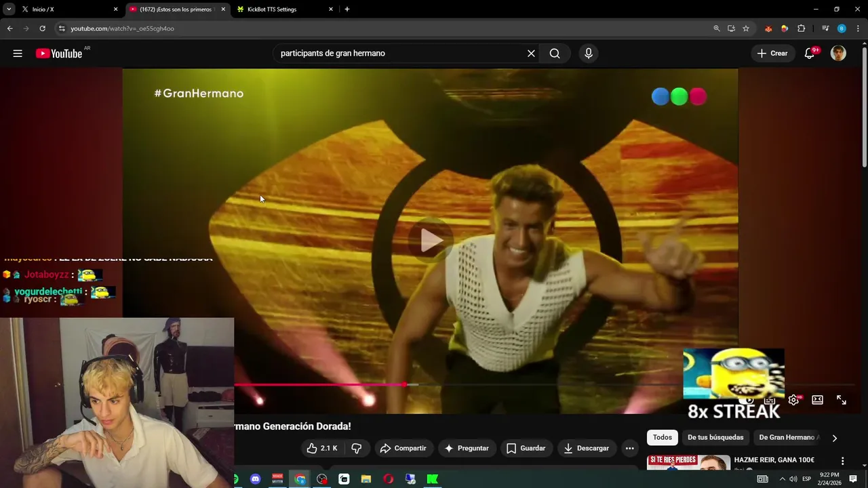Download video with Descargar

587,448
